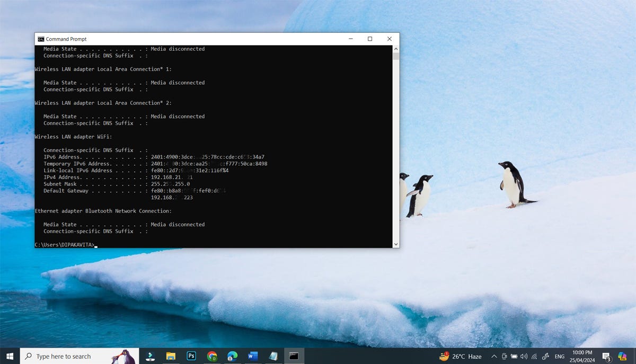Click the Notepad icon in the taskbar
Image resolution: width=636 pixels, height=364 pixels.
273,356
